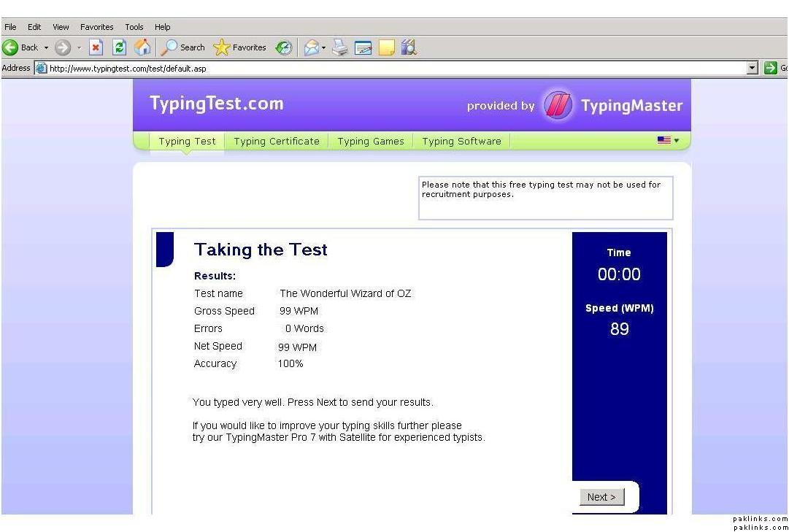Screen dimensions: 789x532
Task: Click the History icon in toolbar
Action: tap(283, 47)
